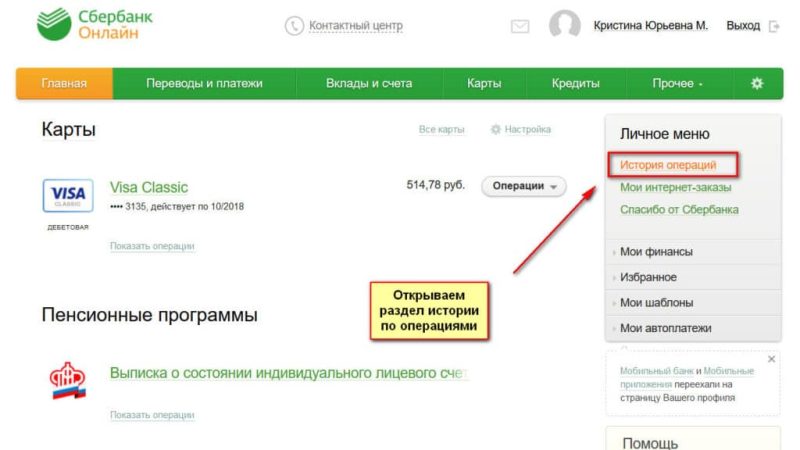800x450 pixels.
Task: Expand Мои финансы section
Action: pyautogui.click(x=693, y=252)
